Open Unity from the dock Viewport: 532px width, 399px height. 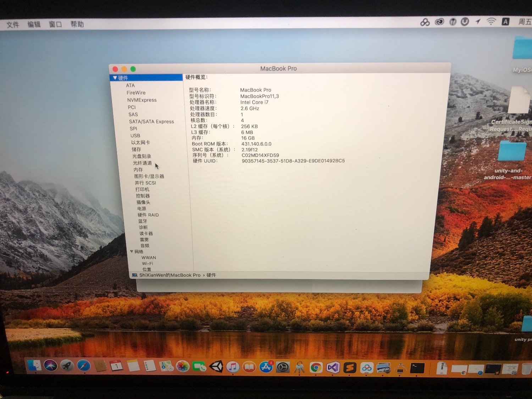click(216, 367)
